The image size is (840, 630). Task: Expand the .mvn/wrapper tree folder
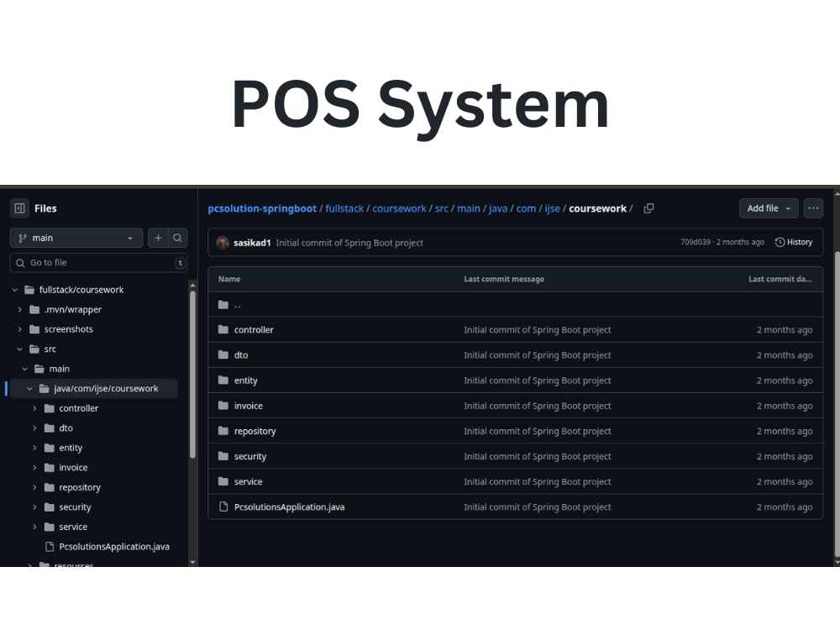click(20, 310)
